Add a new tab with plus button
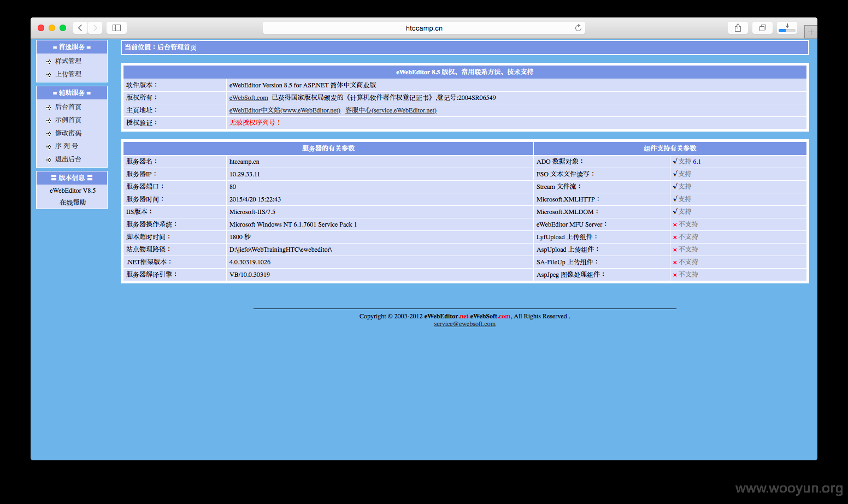The width and height of the screenshot is (848, 504). [811, 32]
